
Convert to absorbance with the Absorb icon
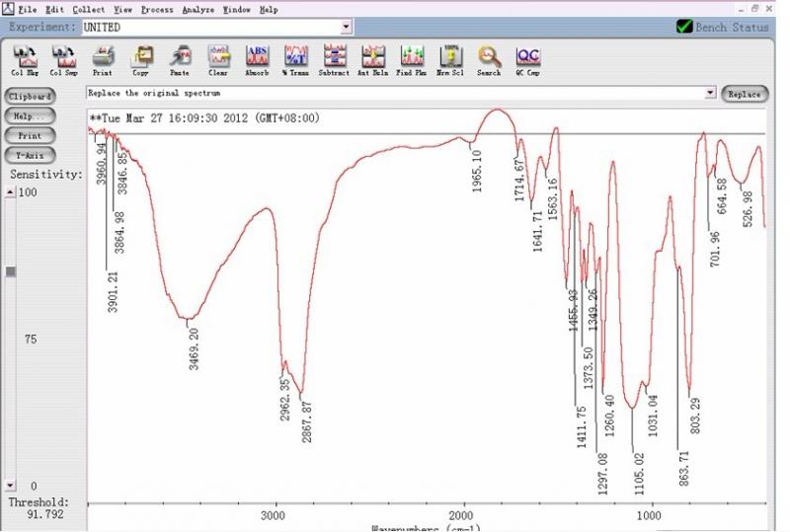click(257, 60)
